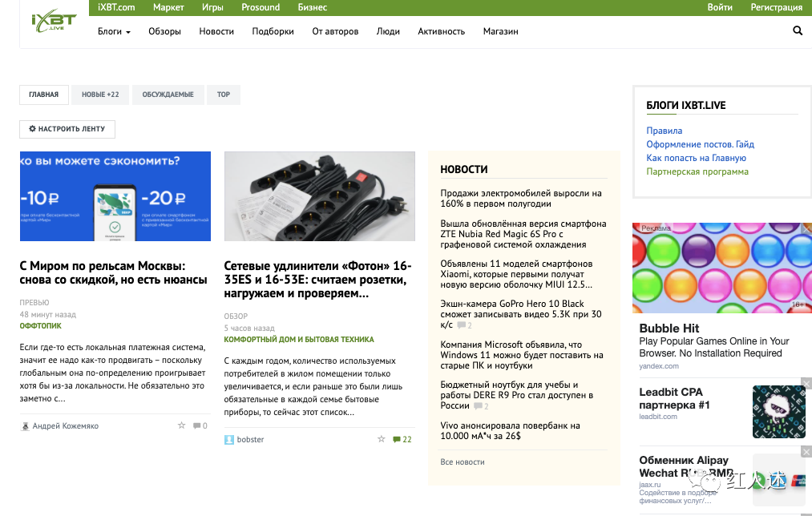Go to Подборки section
Screen dimensions: 812x516
(273, 31)
